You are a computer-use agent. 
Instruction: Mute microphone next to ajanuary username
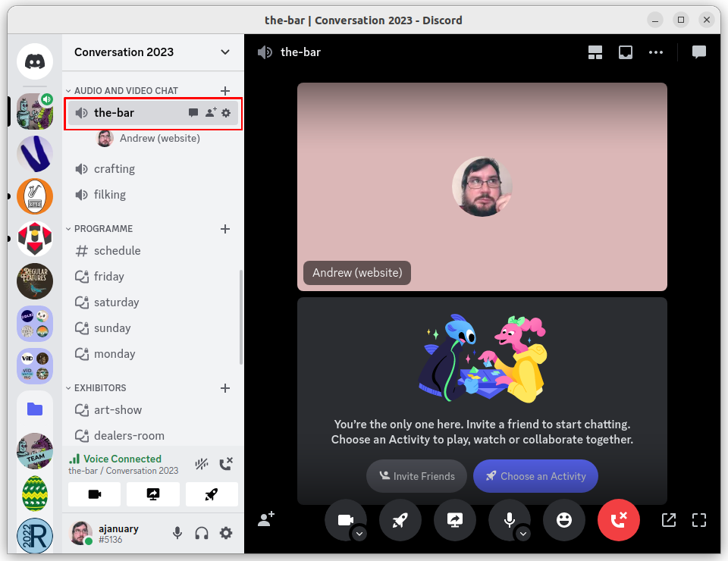pos(177,533)
